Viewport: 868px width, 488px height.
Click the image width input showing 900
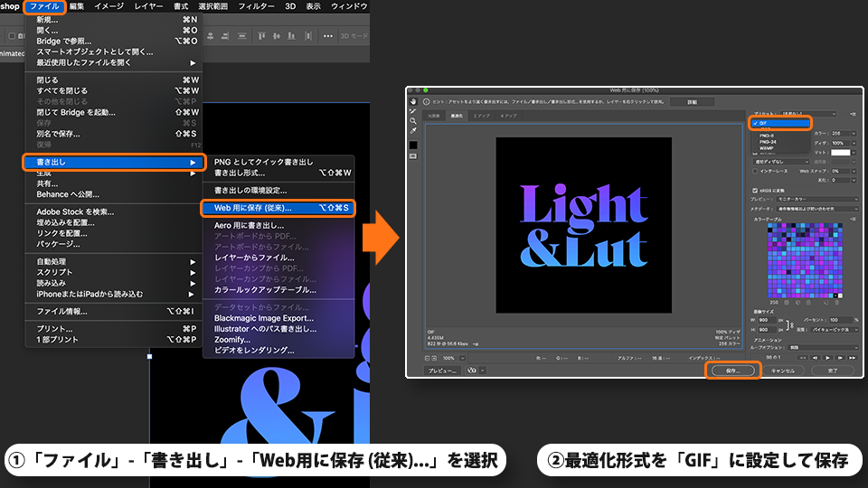768,320
